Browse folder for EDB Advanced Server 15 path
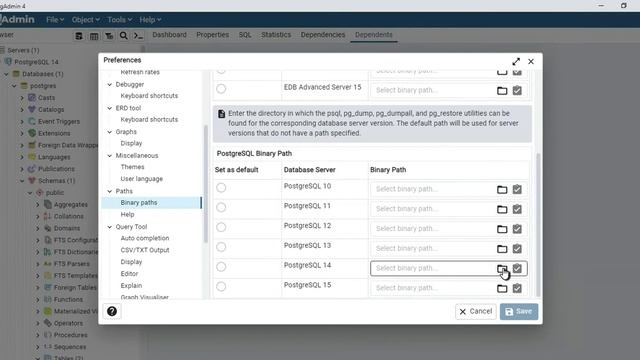Viewport: 640px width, 360px height. pos(502,91)
